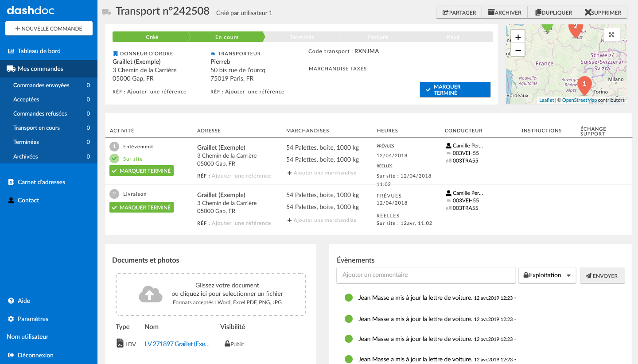Open the Leaflet attribution link

point(546,100)
